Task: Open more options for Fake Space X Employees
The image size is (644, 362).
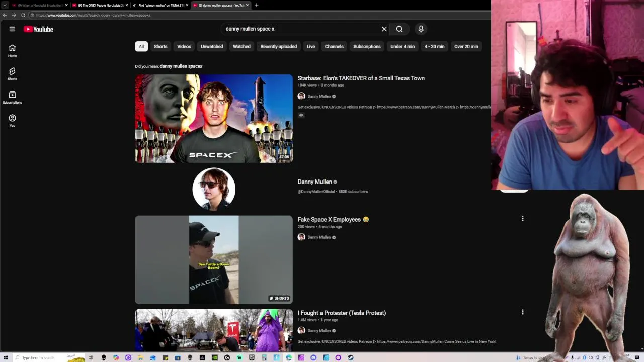Action: pyautogui.click(x=523, y=219)
